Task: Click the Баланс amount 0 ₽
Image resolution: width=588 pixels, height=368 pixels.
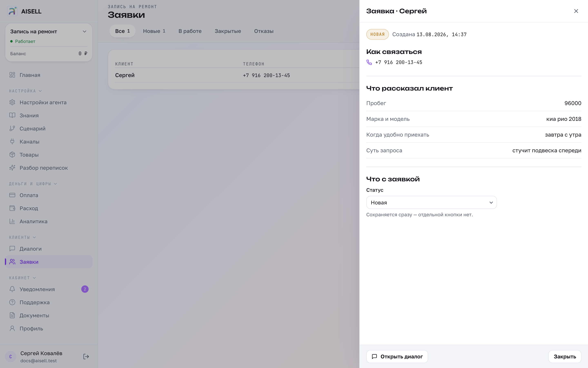Action: point(83,54)
